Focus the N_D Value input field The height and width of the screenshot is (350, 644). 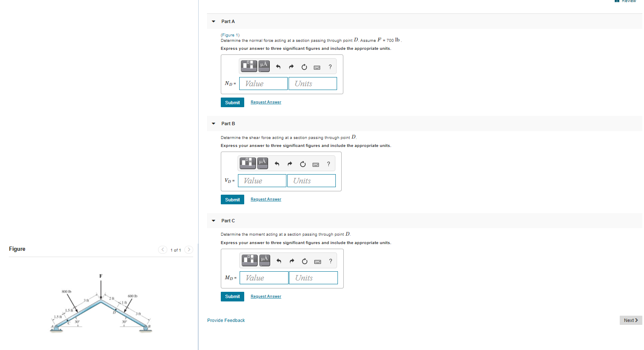(x=263, y=84)
